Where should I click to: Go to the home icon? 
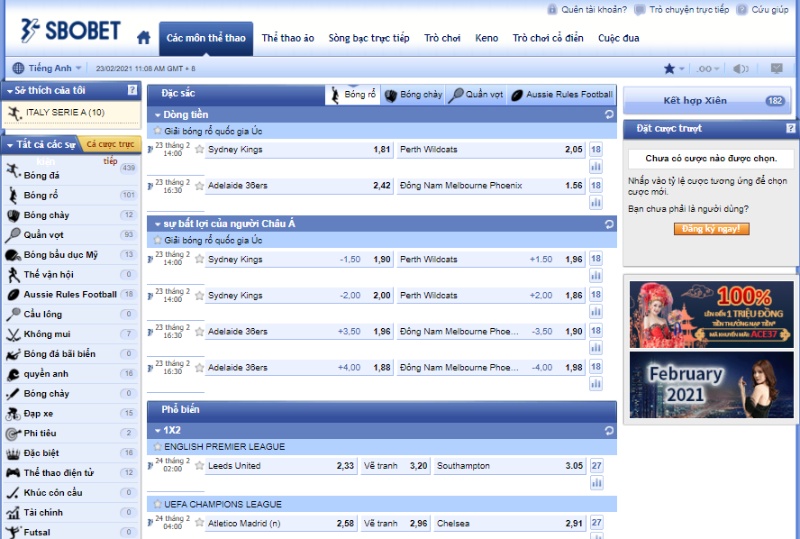click(144, 37)
